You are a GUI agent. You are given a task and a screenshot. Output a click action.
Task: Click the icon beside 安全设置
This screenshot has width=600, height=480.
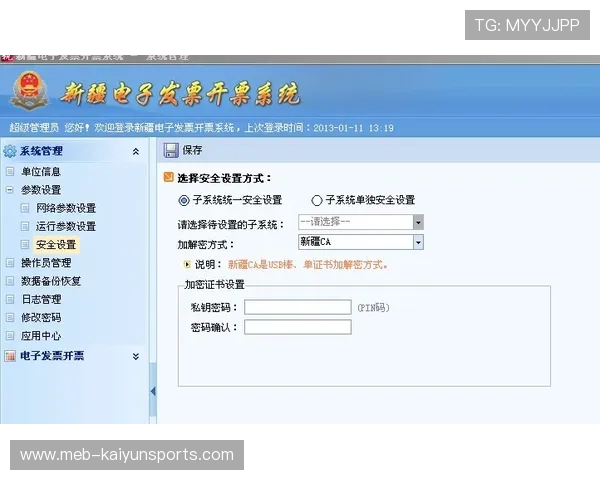pos(25,244)
